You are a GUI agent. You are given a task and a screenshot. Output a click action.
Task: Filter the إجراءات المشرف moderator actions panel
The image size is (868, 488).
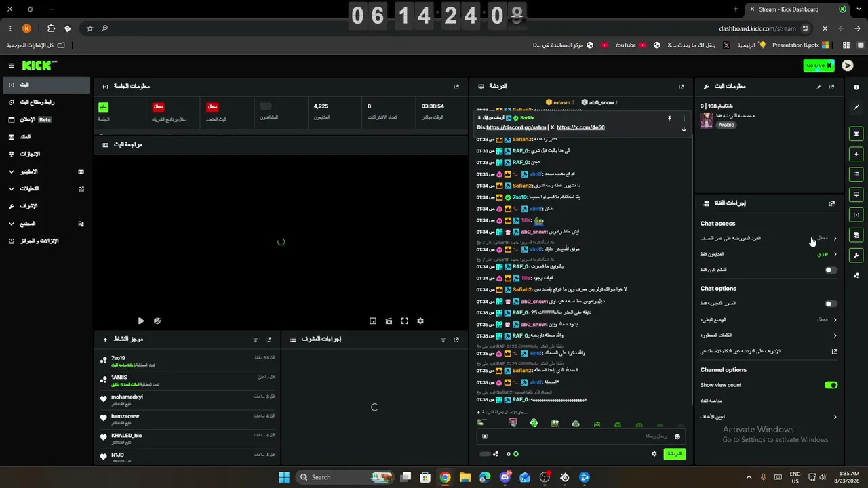(443, 340)
